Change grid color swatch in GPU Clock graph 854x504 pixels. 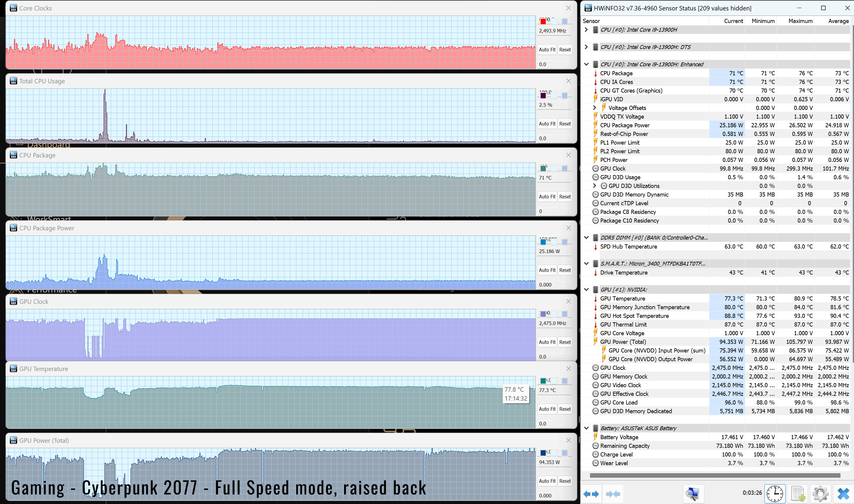(564, 314)
